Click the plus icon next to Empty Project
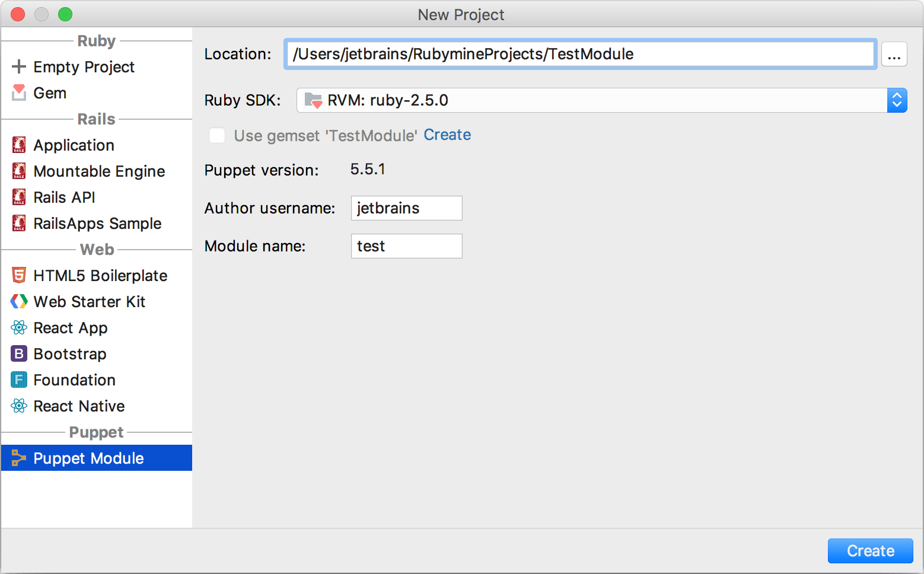Image resolution: width=924 pixels, height=574 pixels. point(18,66)
